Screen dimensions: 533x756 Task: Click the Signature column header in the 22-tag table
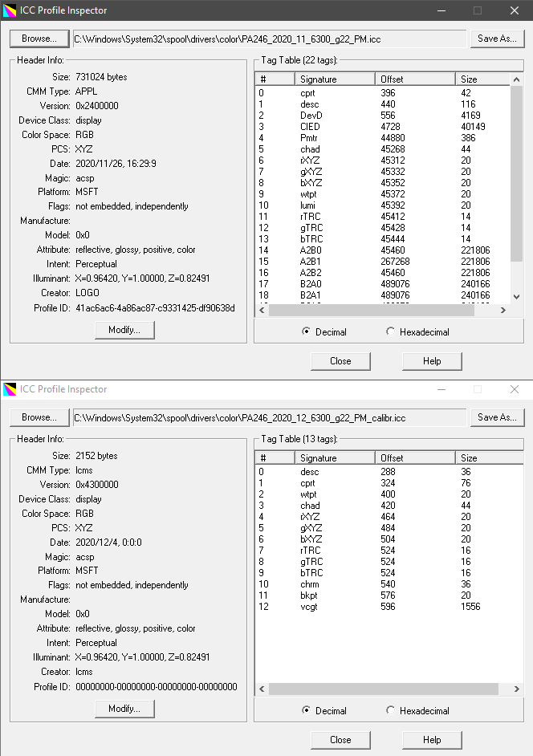[x=334, y=79]
